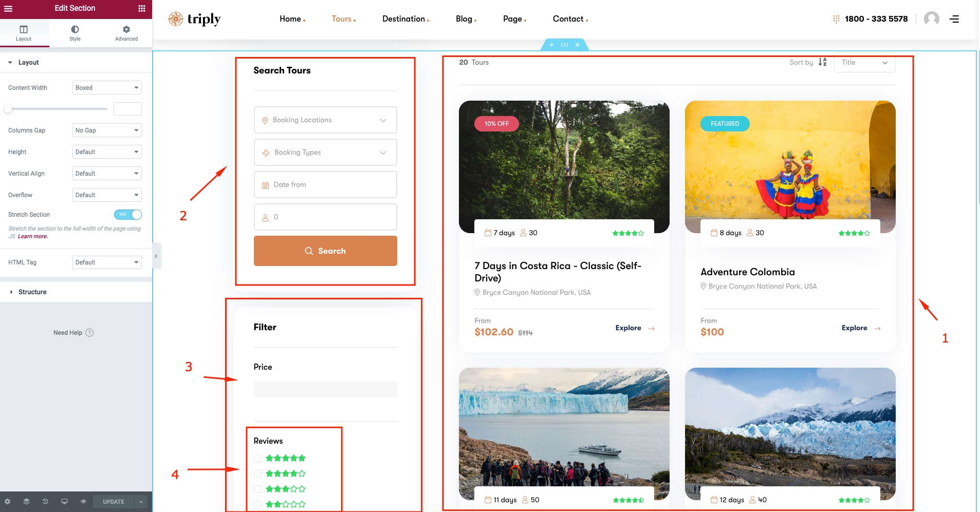The image size is (980, 512).
Task: Open the revision History icon
Action: pyautogui.click(x=45, y=502)
